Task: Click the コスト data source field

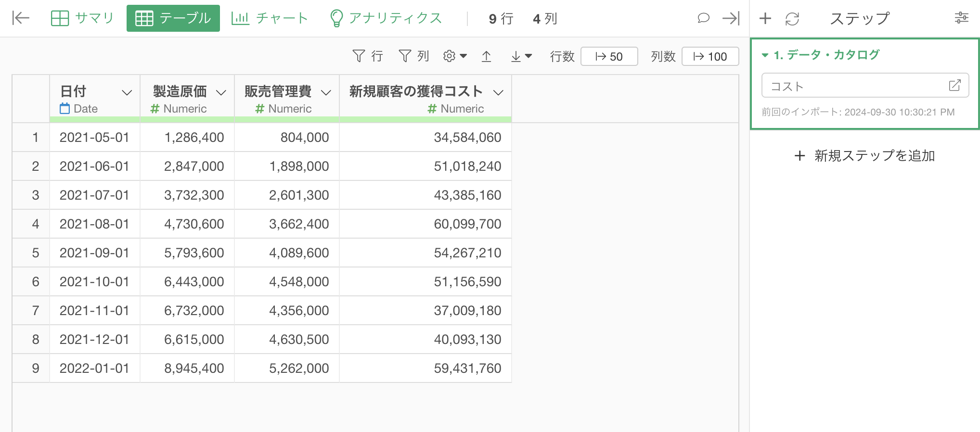Action: point(865,86)
